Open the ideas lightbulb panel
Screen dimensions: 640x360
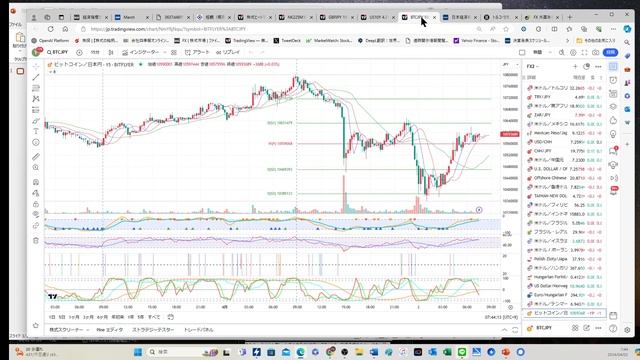[x=613, y=134]
